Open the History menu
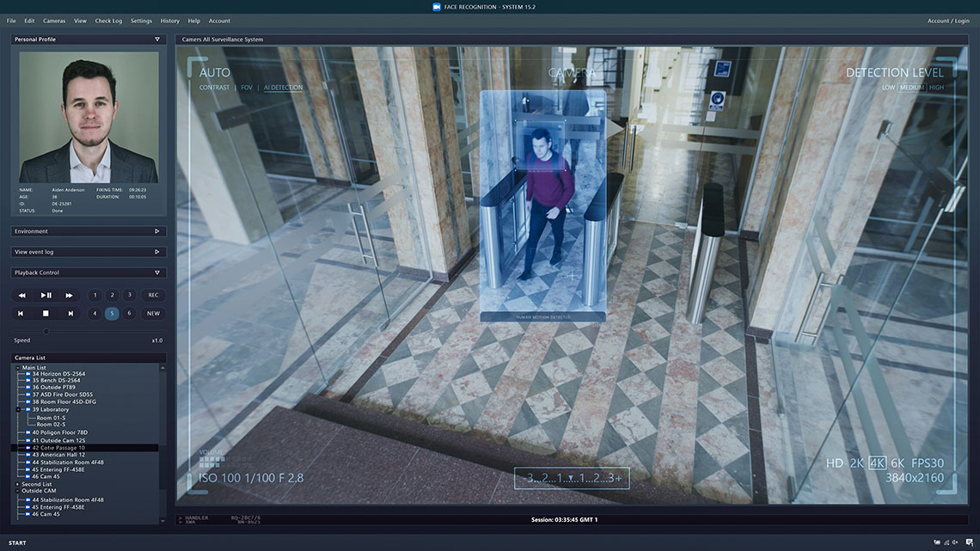The image size is (980, 551). [x=169, y=21]
